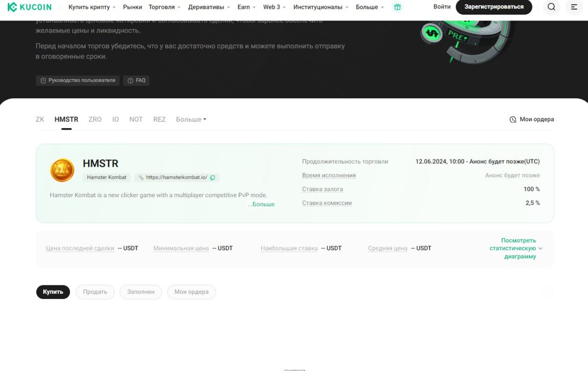Click Цена последней сделки label
Image resolution: width=588 pixels, height=371 pixels.
(80, 249)
